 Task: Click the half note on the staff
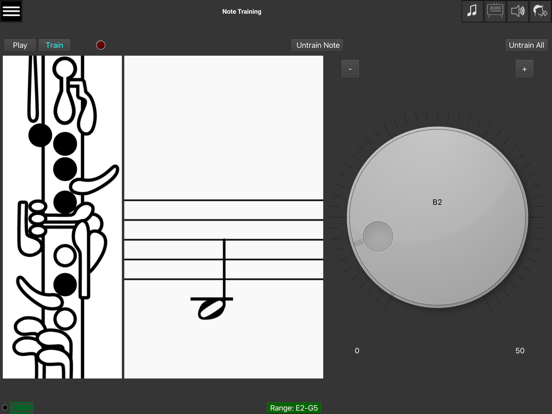pos(212,280)
